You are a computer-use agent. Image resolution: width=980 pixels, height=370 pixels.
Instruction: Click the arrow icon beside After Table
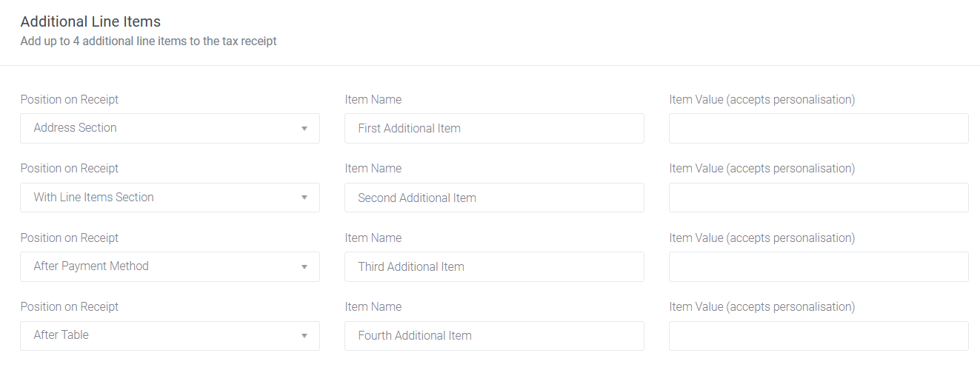(304, 336)
